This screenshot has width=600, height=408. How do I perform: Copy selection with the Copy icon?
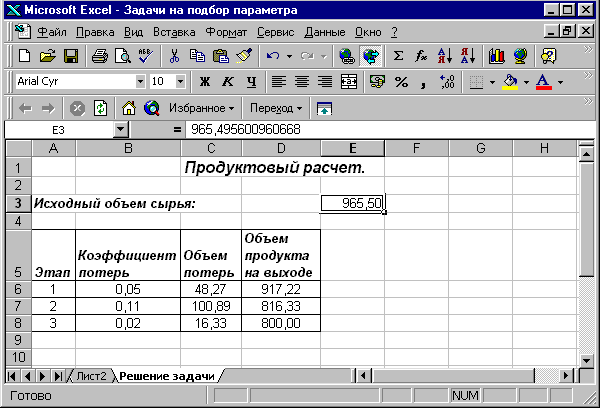click(x=197, y=56)
